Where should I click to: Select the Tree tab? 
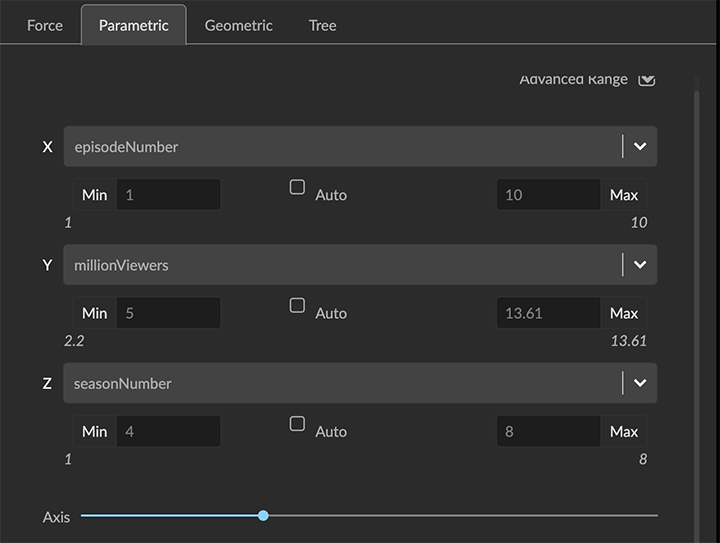pyautogui.click(x=322, y=25)
